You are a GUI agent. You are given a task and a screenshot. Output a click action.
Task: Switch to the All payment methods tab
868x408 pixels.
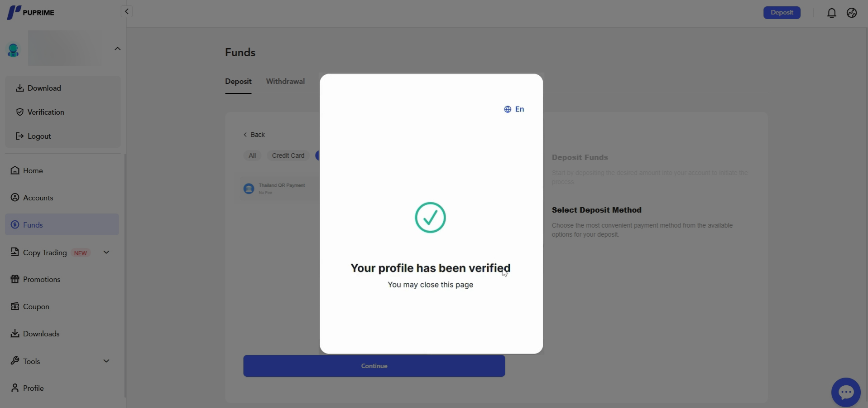[252, 155]
